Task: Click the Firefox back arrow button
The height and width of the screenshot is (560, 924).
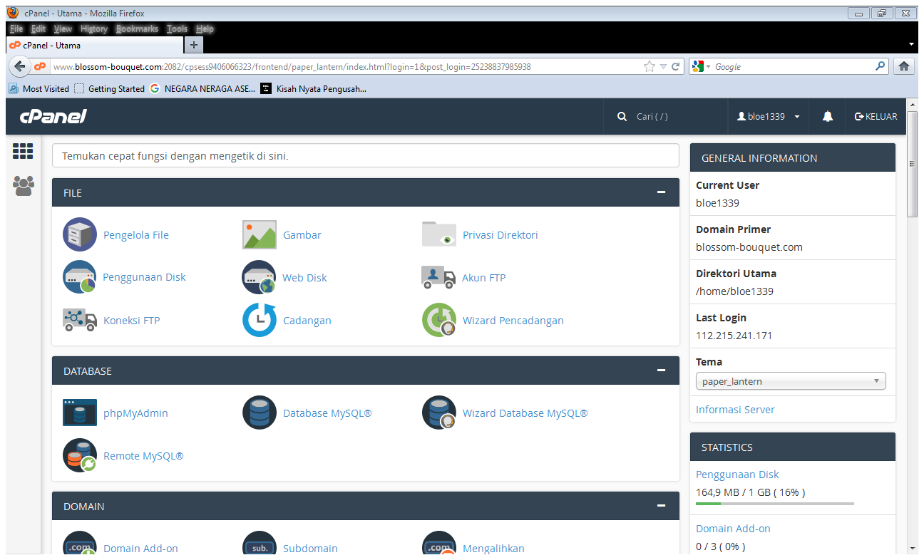Action: tap(19, 66)
